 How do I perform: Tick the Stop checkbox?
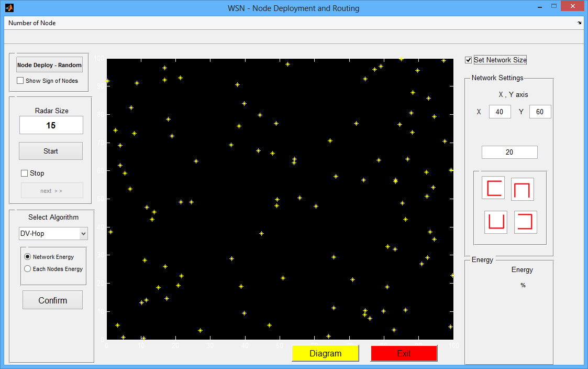coord(24,173)
